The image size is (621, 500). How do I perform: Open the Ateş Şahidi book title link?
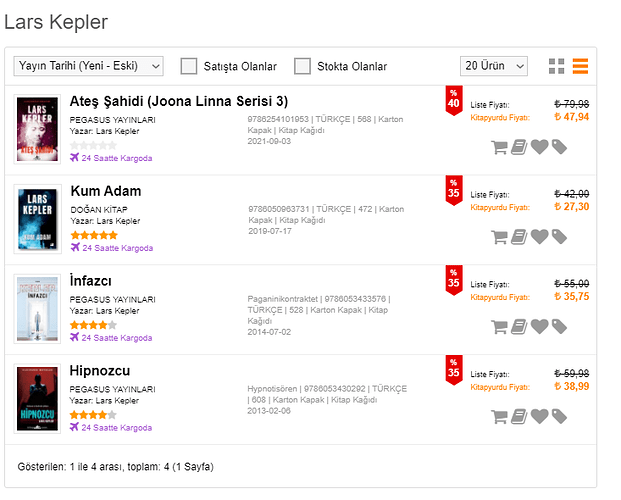coord(179,101)
